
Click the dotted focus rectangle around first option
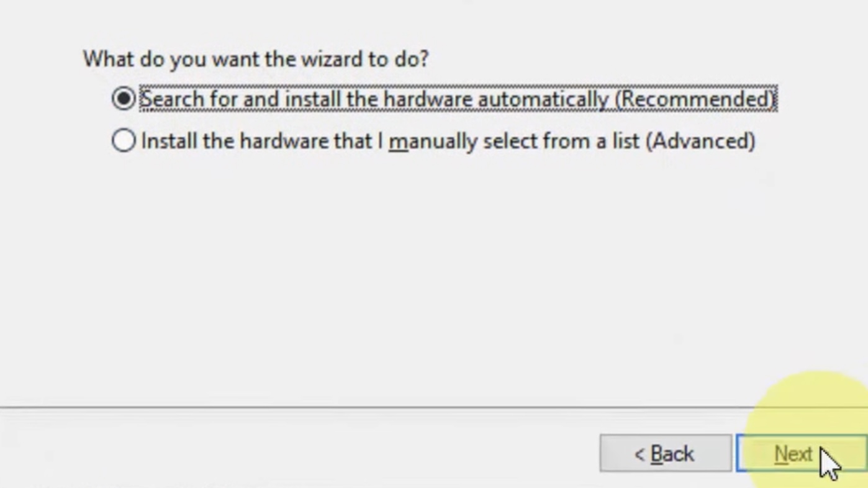458,99
